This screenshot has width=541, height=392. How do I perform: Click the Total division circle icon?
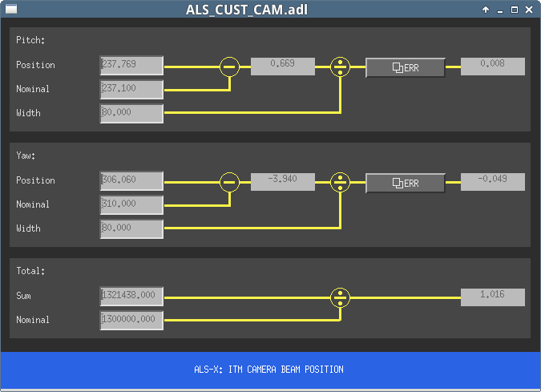coord(340,297)
